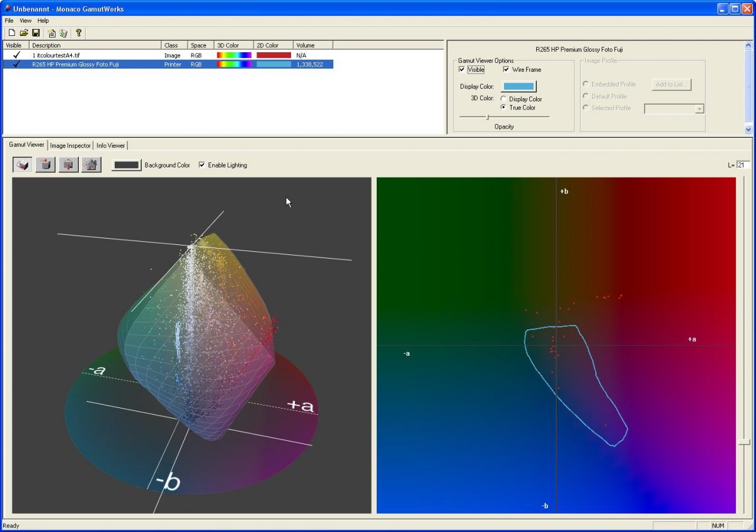The height and width of the screenshot is (532, 756).
Task: Click the Opacity slider handle
Action: coord(487,116)
